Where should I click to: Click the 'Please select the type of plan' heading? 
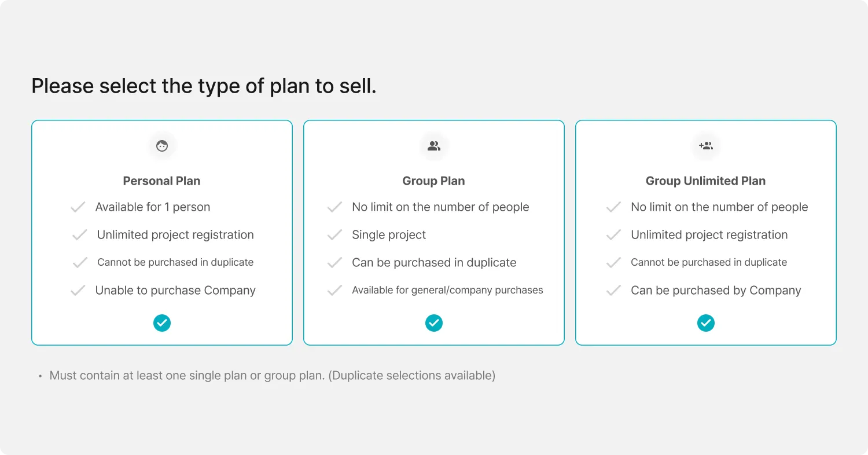tap(204, 86)
